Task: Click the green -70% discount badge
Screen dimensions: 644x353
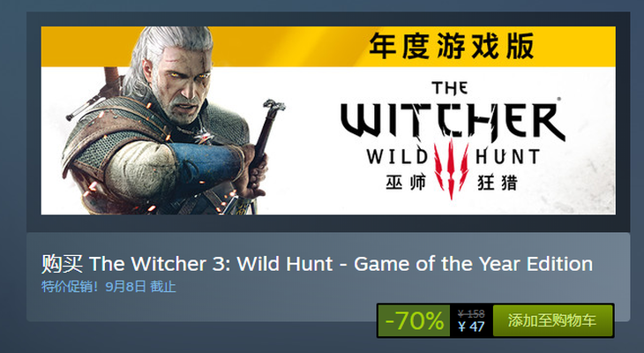Action: click(x=414, y=320)
